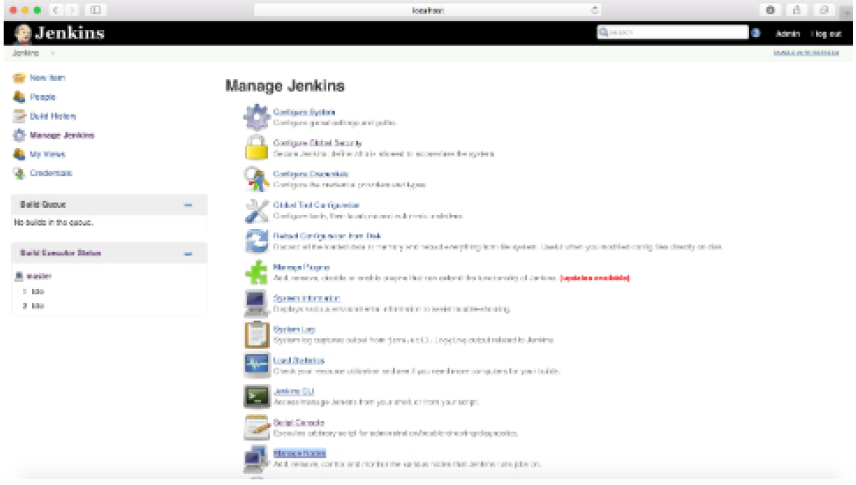The image size is (856, 485).
Task: Click the Manage Jenkins gear sidebar icon
Action: [19, 135]
